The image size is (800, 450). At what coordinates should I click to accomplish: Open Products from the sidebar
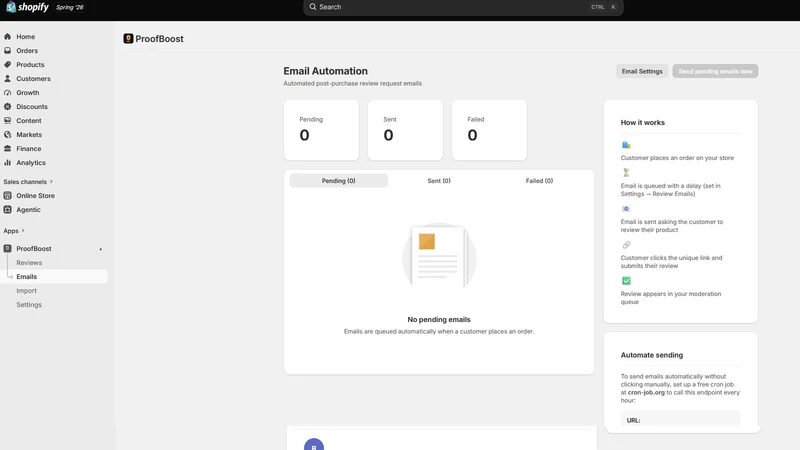tap(30, 65)
